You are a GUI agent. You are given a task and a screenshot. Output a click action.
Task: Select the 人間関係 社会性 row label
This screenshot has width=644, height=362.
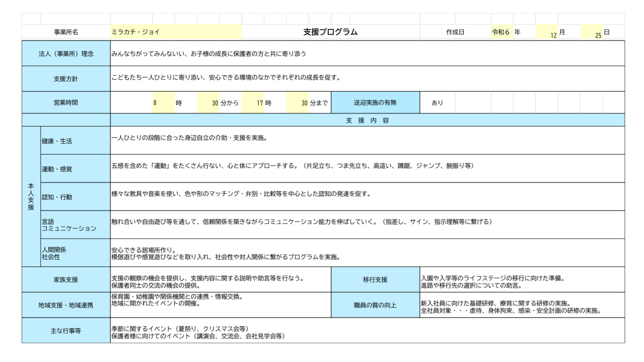coord(75,252)
